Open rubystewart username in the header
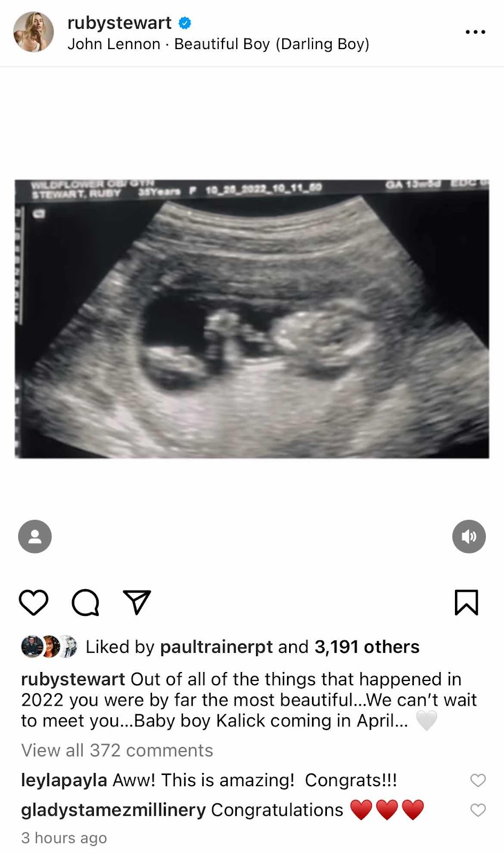Image resolution: width=504 pixels, height=854 pixels. click(119, 23)
